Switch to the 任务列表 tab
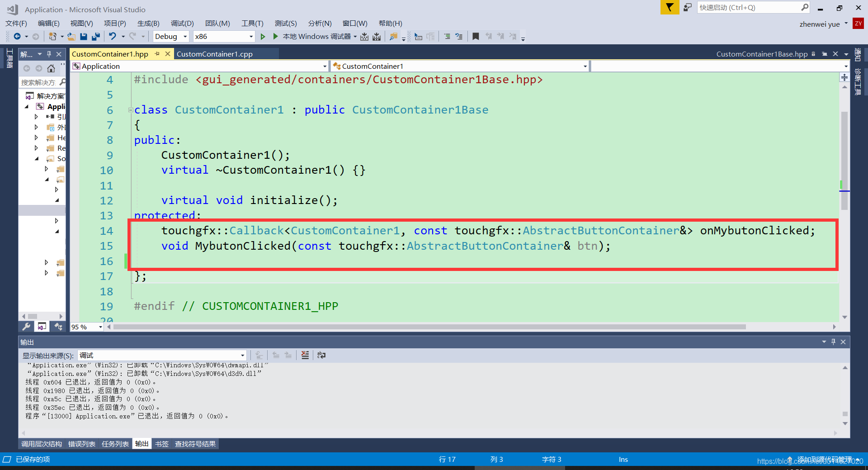The height and width of the screenshot is (470, 868). [x=115, y=444]
